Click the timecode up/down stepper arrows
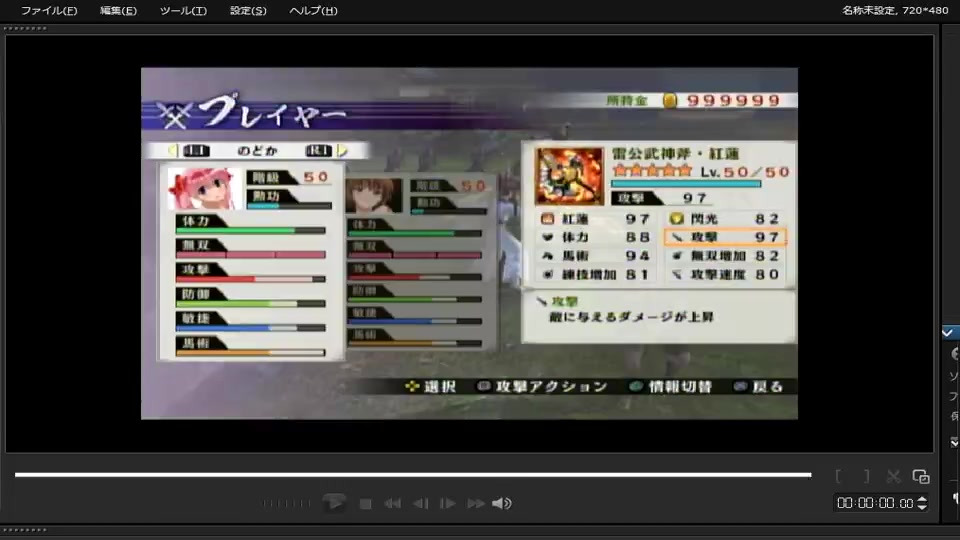The height and width of the screenshot is (540, 960). click(921, 503)
